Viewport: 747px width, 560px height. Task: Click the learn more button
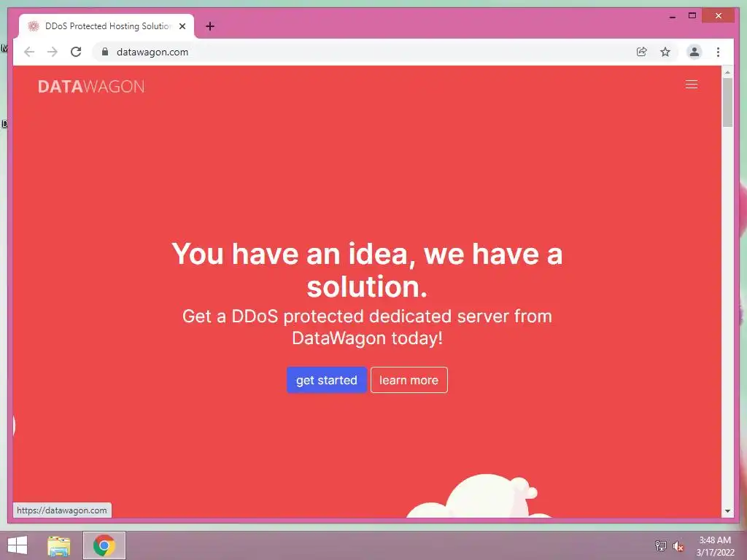coord(409,380)
